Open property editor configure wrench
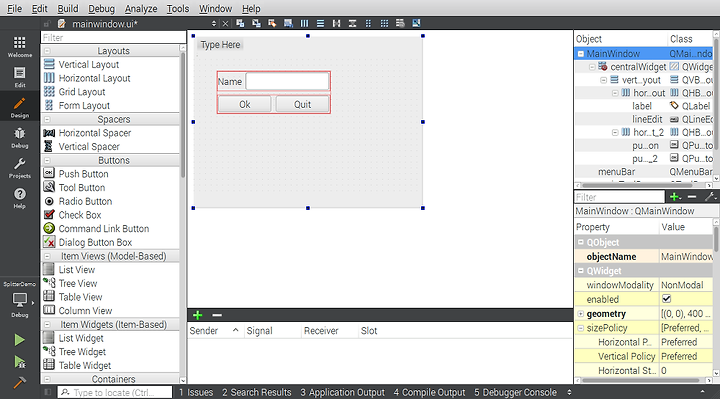720x399 pixels. [710, 197]
